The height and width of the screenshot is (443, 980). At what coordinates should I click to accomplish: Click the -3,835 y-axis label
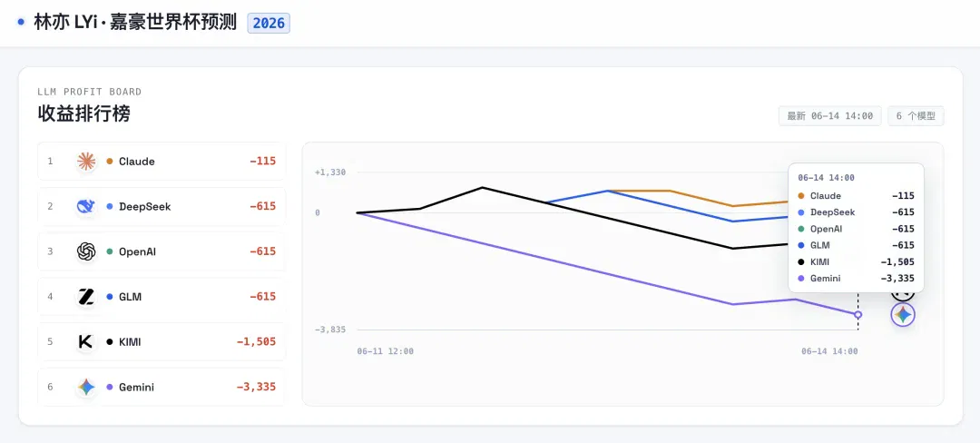pos(330,330)
